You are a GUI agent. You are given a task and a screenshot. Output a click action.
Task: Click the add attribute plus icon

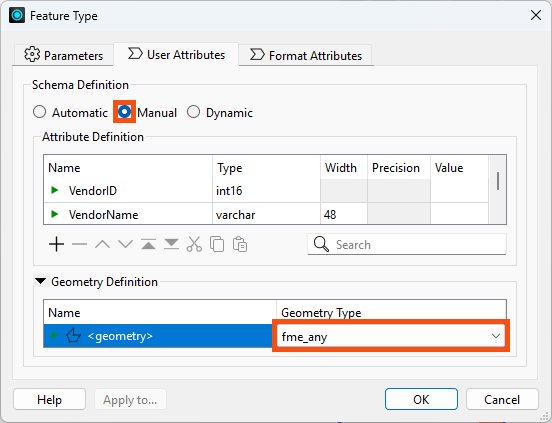point(56,244)
